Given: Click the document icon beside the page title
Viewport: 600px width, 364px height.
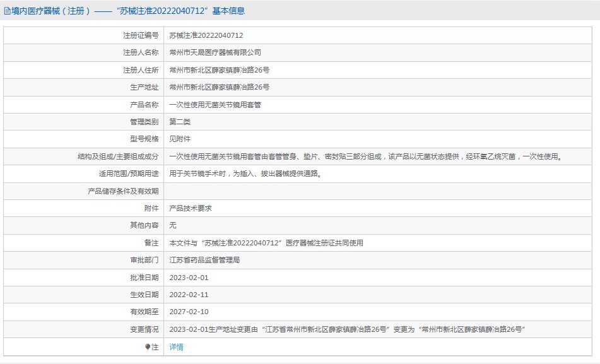Looking at the screenshot, I should click(x=7, y=11).
